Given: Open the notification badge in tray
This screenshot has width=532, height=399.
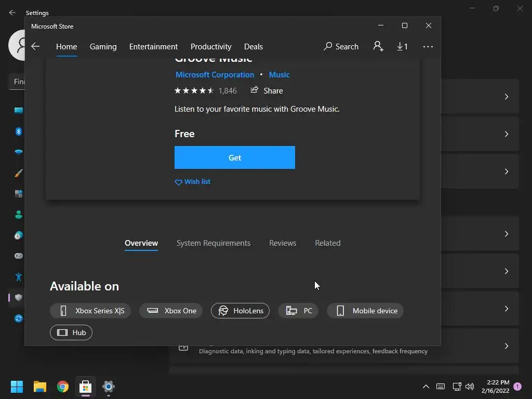Looking at the screenshot, I should (517, 387).
